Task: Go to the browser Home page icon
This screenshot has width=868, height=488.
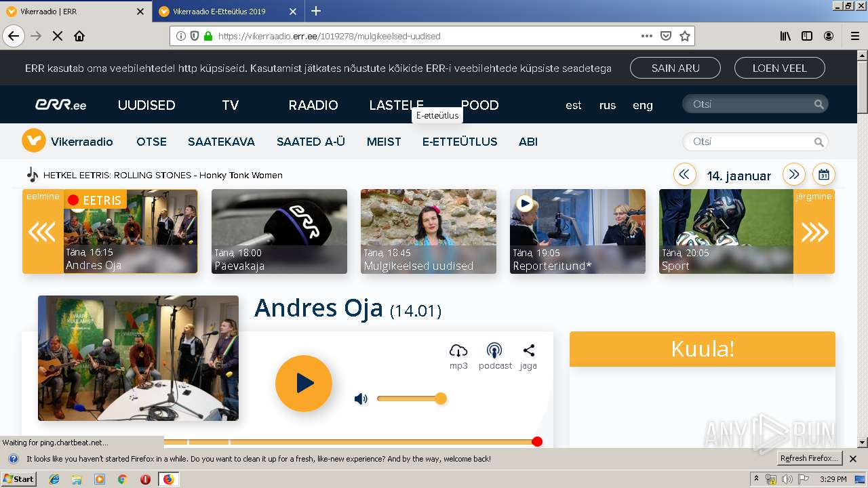Action: [79, 36]
